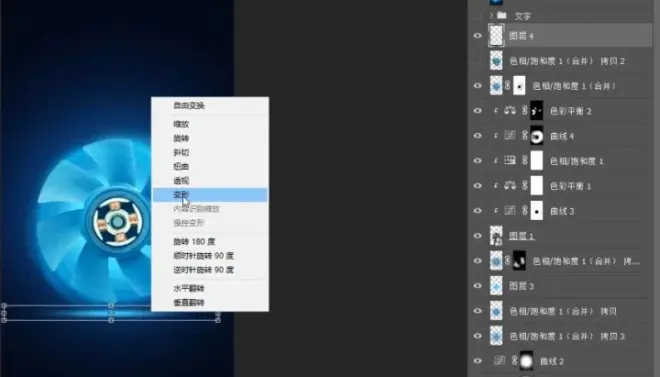Image resolution: width=660 pixels, height=377 pixels.
Task: Pick the 旋转 transform option
Action: point(210,138)
